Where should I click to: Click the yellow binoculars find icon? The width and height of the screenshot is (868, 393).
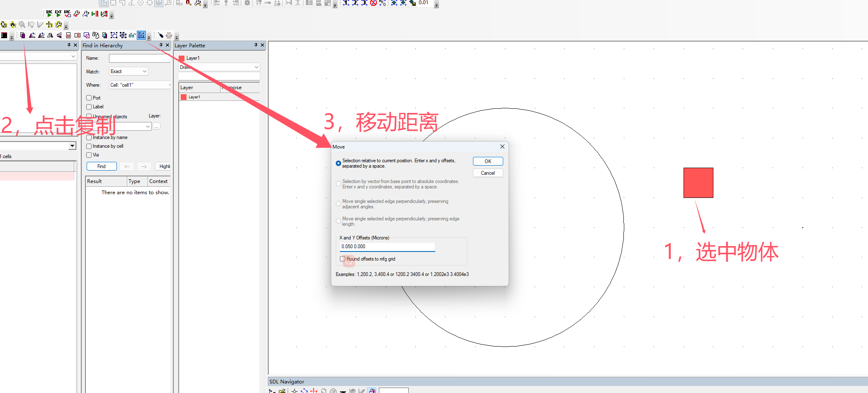tap(13, 24)
